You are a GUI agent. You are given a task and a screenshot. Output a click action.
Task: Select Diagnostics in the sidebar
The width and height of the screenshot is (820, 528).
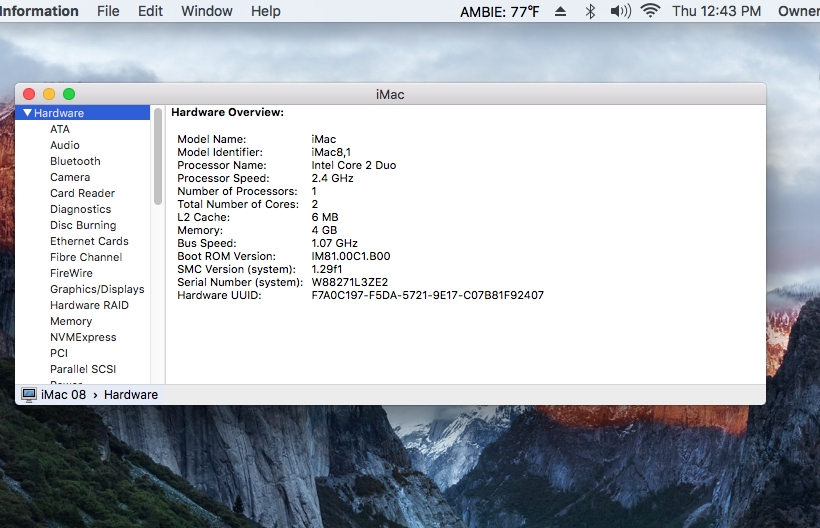pyautogui.click(x=81, y=210)
